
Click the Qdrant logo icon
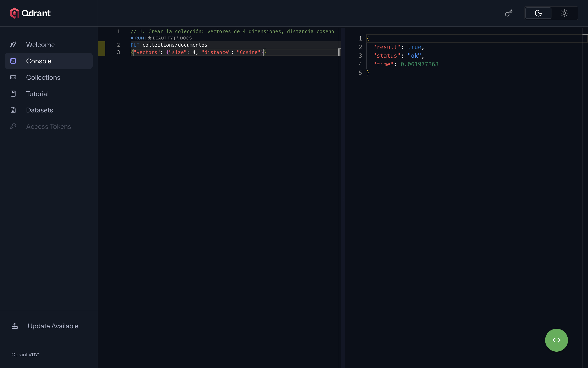tap(14, 13)
